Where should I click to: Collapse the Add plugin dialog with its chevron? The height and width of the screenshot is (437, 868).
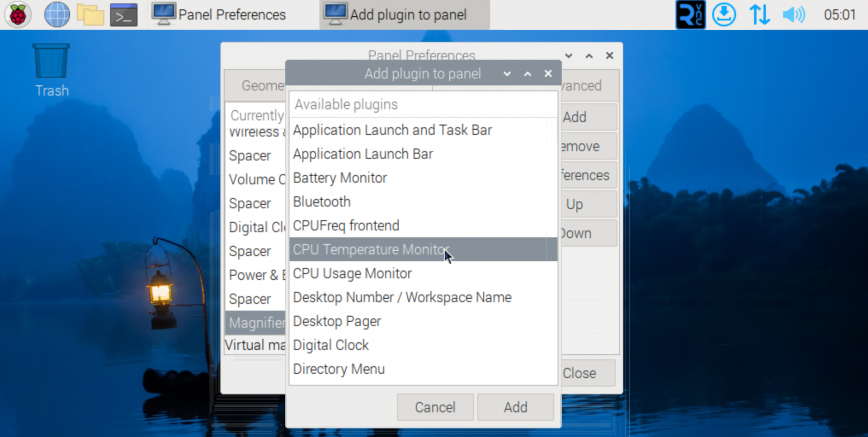[x=507, y=73]
